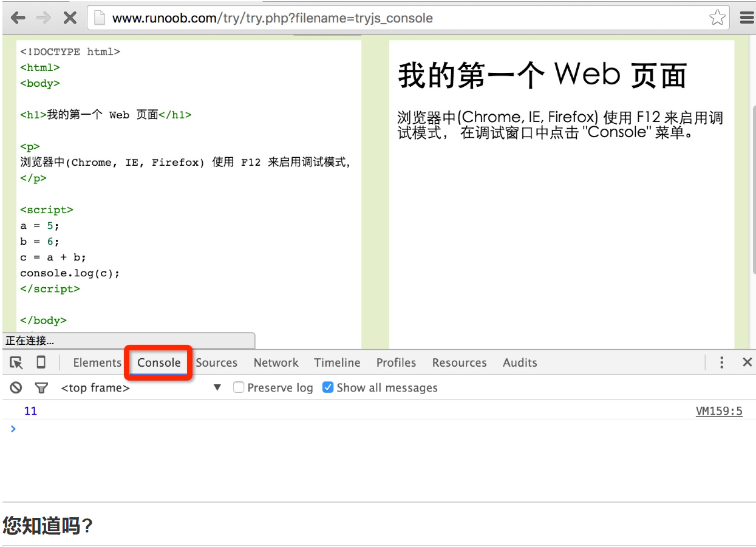756x547 pixels.
Task: Click the browser back arrow
Action: coord(18,18)
